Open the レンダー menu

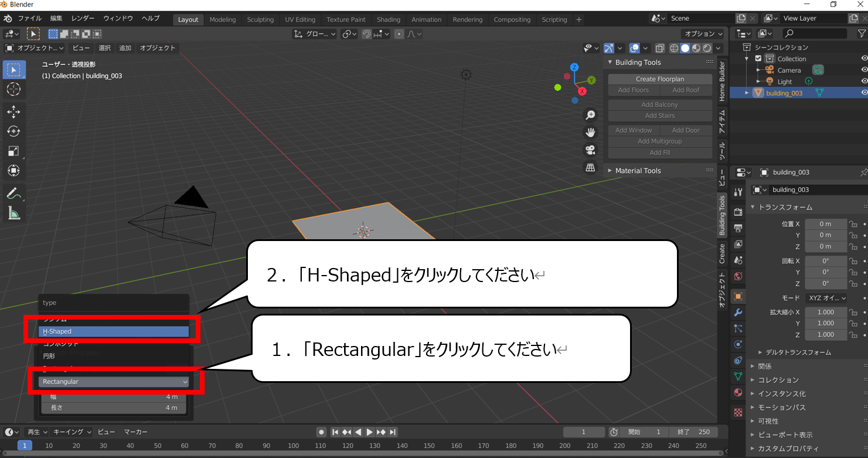coord(83,19)
